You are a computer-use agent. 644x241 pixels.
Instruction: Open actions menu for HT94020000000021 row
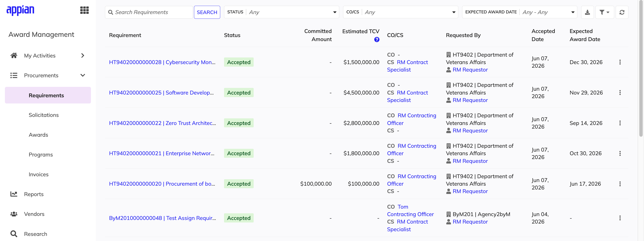pyautogui.click(x=620, y=153)
